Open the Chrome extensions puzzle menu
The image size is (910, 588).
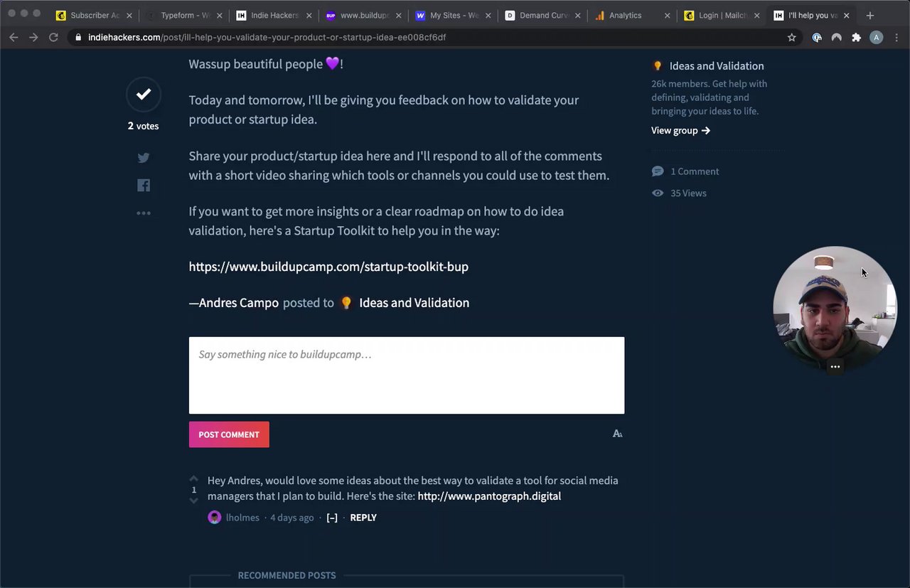857,38
